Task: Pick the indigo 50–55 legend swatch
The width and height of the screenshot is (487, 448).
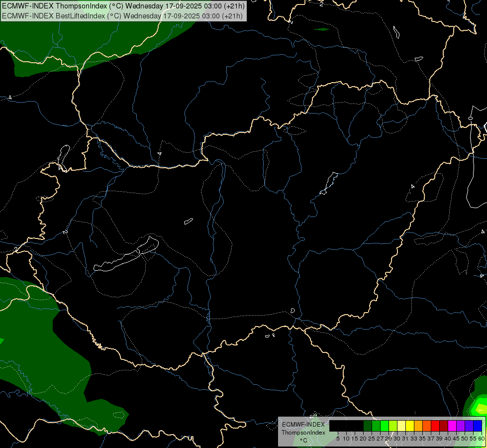Action: 469,426
